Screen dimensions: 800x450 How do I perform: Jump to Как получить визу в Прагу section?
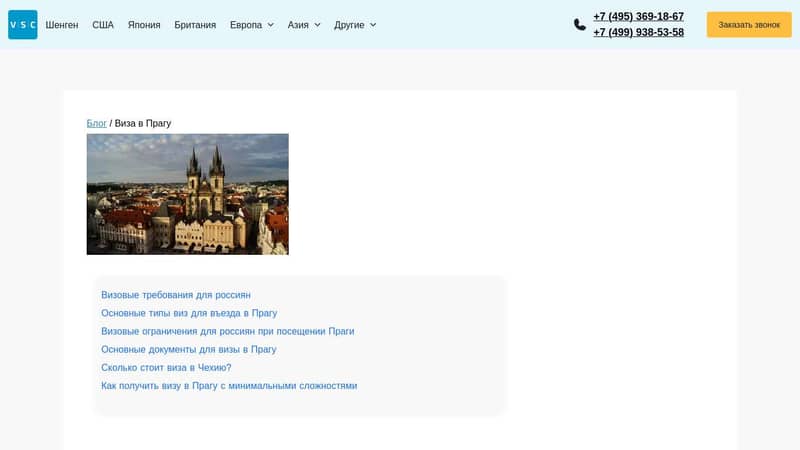(229, 386)
